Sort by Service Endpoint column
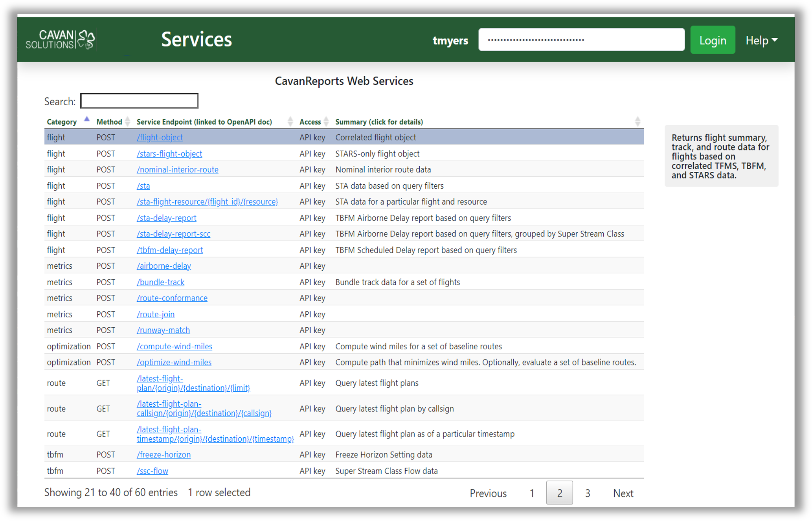 pyautogui.click(x=290, y=122)
